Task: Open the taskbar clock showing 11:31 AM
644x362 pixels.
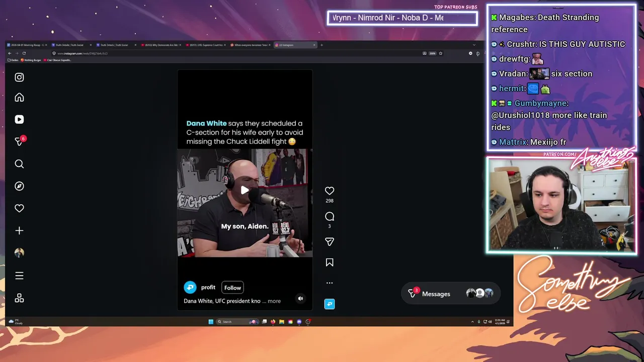Action: [499, 321]
